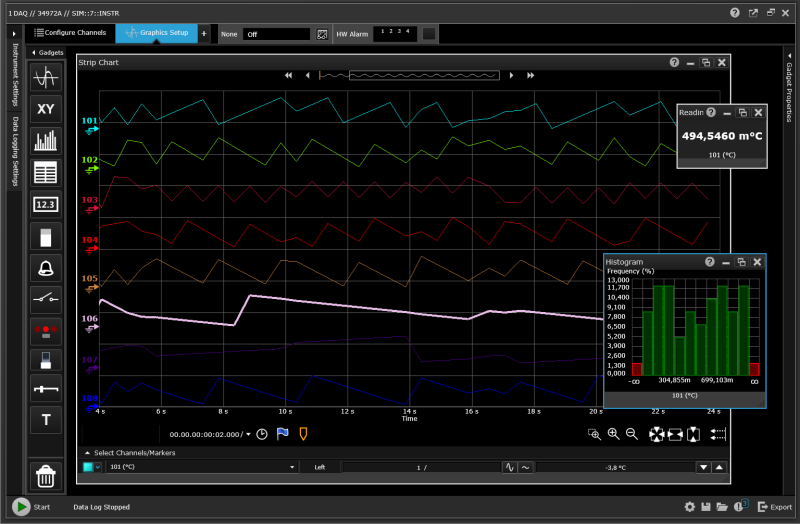This screenshot has height=524, width=800.
Task: Click the Export button
Action: [775, 507]
